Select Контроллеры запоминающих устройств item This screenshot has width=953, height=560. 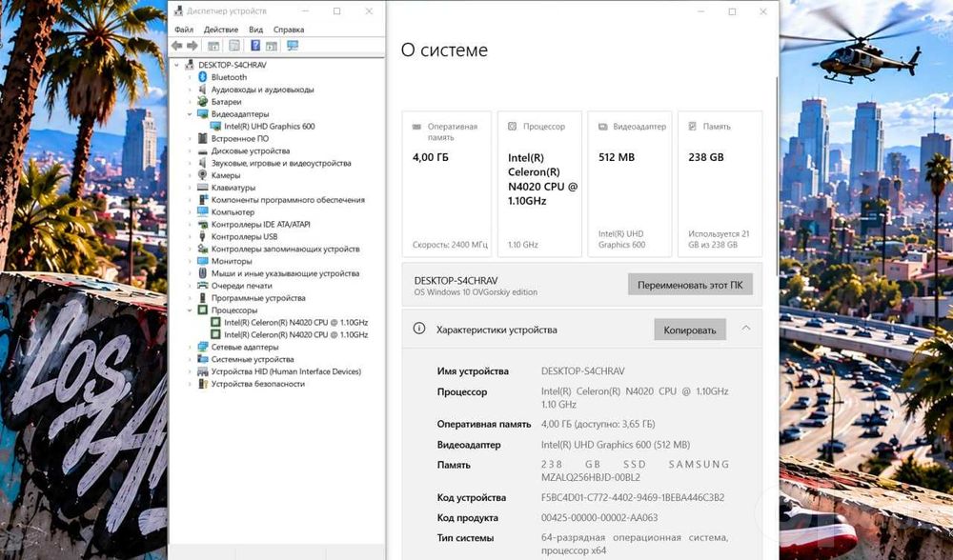(x=285, y=249)
